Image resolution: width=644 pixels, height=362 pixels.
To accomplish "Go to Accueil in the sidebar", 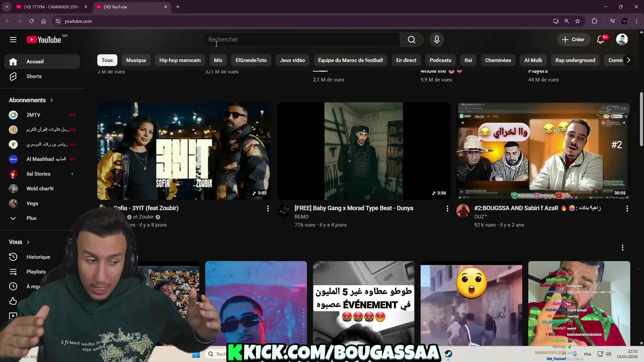I will coord(42,62).
